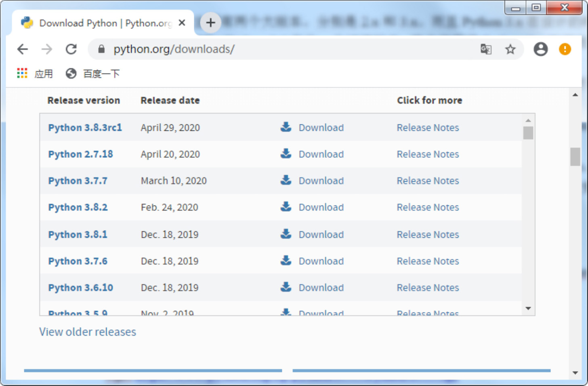588x386 pixels.
Task: Open Release Notes for Python 3.7.7
Action: click(428, 181)
